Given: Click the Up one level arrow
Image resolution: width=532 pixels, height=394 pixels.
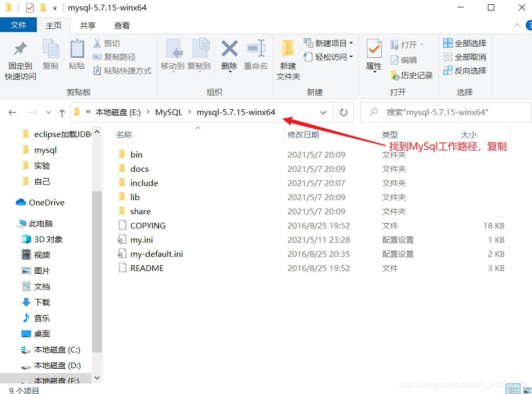Looking at the screenshot, I should pos(62,112).
